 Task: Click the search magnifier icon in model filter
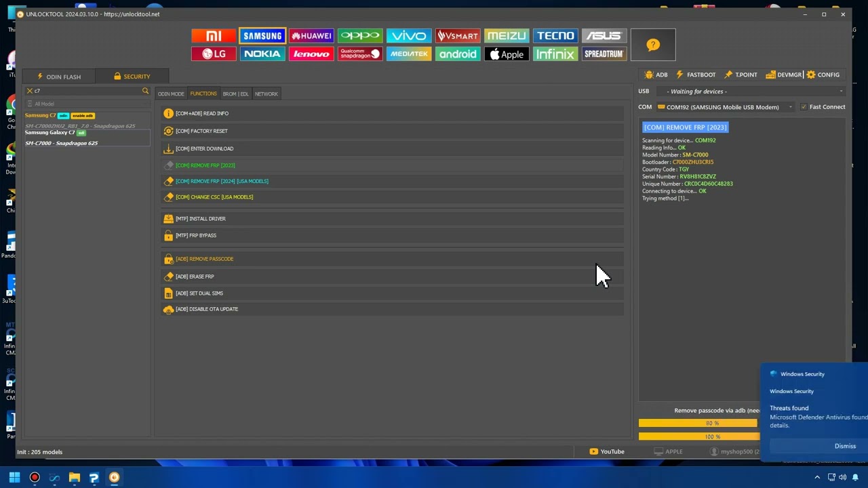pyautogui.click(x=145, y=91)
